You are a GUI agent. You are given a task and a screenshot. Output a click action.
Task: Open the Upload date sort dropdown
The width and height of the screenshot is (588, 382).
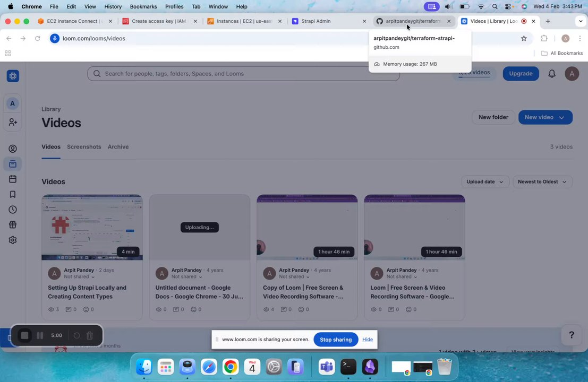484,181
